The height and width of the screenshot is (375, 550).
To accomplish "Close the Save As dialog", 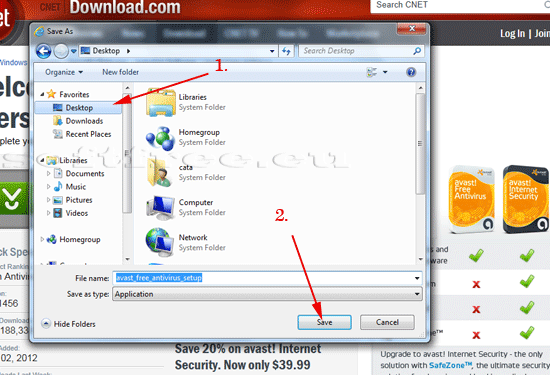I will point(412,28).
